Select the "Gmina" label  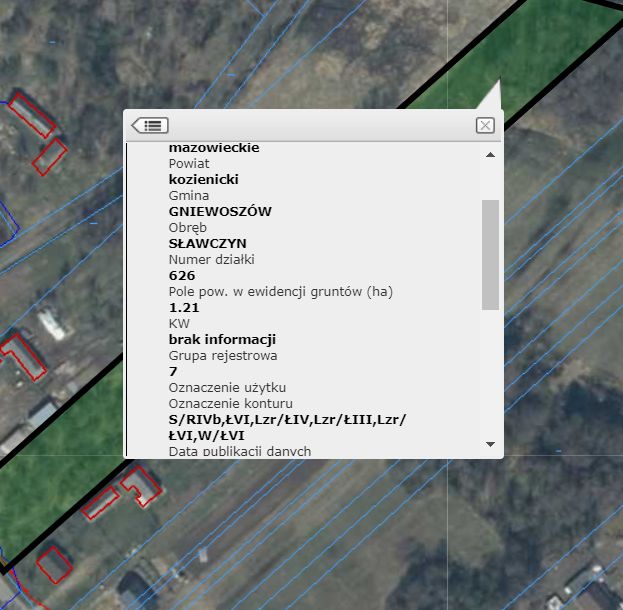pos(189,196)
